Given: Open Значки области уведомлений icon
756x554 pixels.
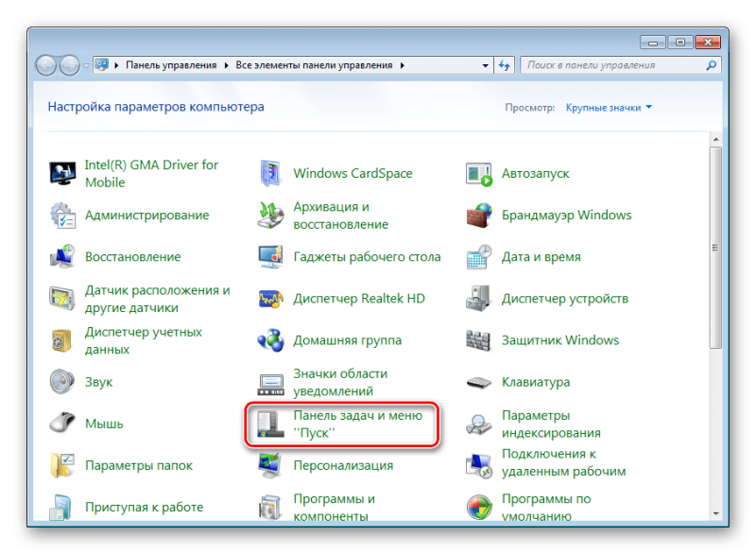Looking at the screenshot, I should tap(270, 384).
